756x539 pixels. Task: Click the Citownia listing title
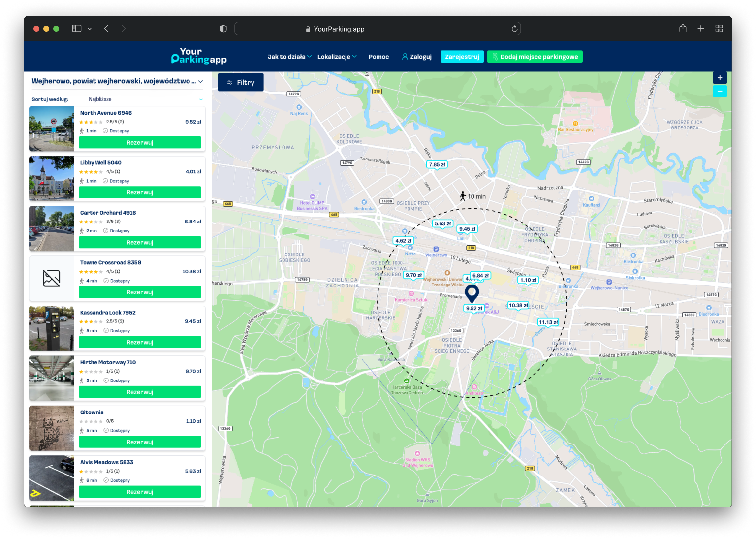pyautogui.click(x=92, y=412)
